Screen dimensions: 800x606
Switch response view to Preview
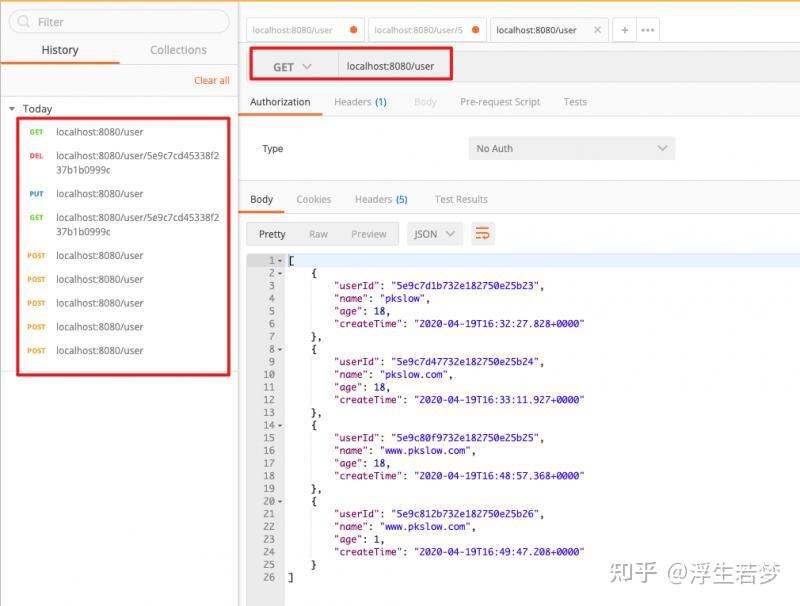pos(369,233)
